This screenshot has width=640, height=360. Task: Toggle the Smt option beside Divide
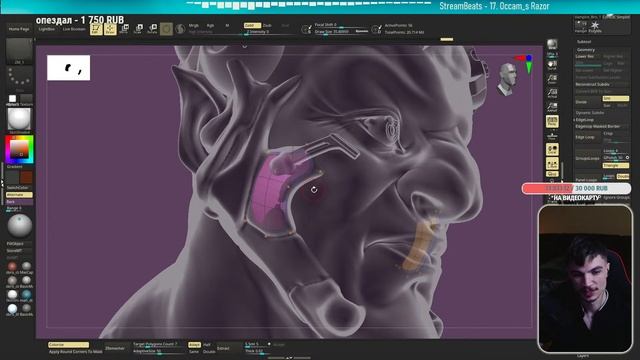tap(616, 98)
